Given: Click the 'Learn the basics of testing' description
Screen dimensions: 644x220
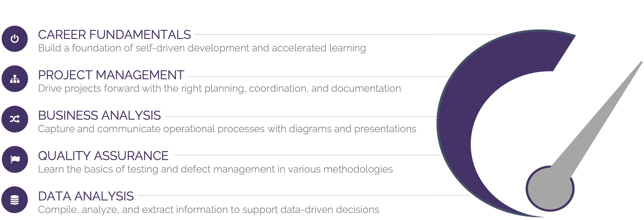Looking at the screenshot, I should click(215, 169).
